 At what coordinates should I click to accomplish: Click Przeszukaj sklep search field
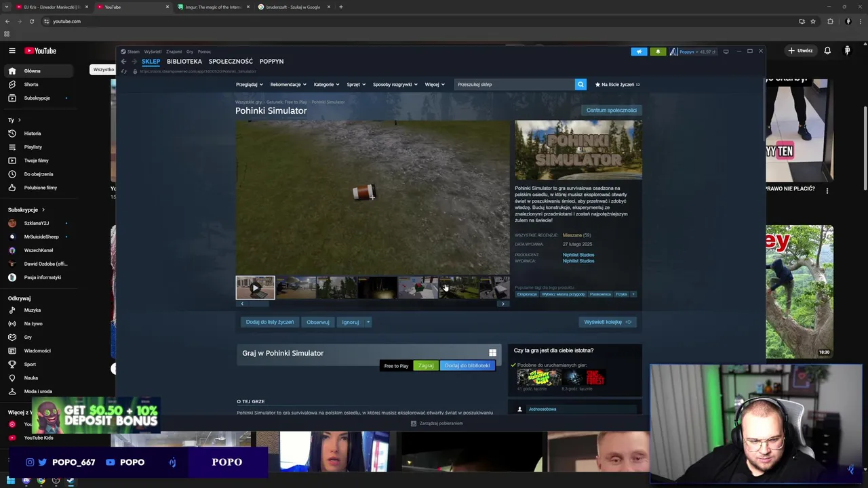click(515, 85)
